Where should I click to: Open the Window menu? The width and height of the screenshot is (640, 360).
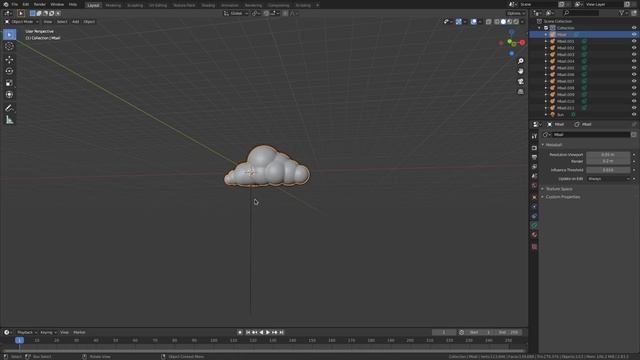pos(57,4)
